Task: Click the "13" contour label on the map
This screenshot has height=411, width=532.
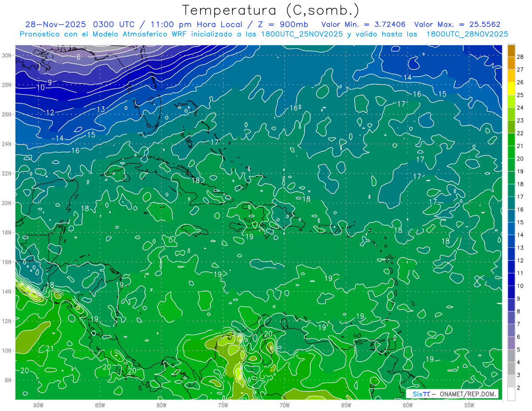Action: pos(101,109)
